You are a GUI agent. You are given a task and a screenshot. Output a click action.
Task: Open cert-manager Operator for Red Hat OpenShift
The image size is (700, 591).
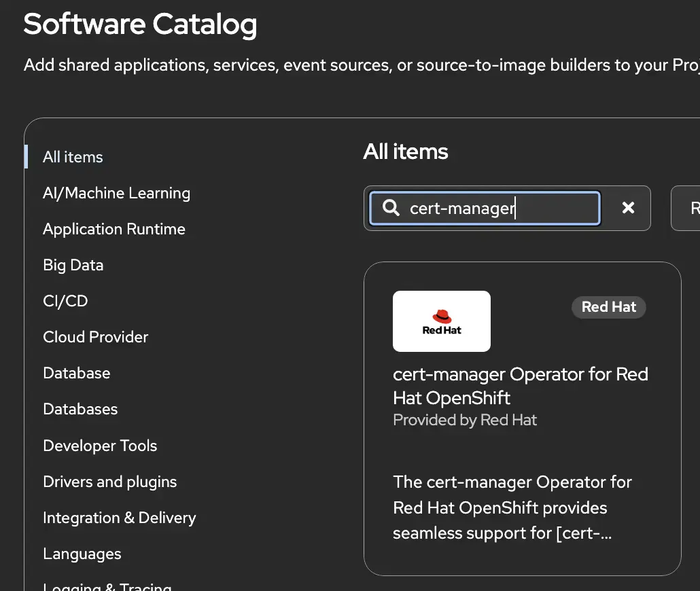(x=521, y=386)
